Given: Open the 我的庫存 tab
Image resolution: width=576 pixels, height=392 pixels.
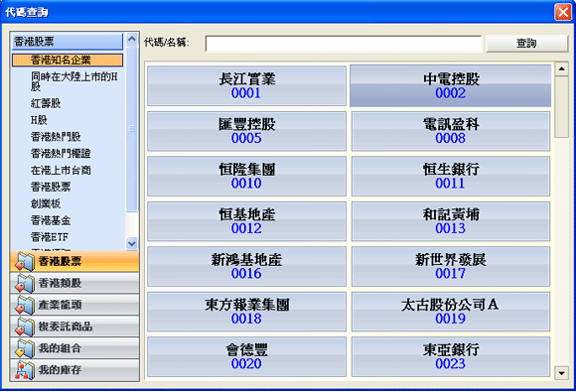Looking at the screenshot, I should (x=74, y=369).
